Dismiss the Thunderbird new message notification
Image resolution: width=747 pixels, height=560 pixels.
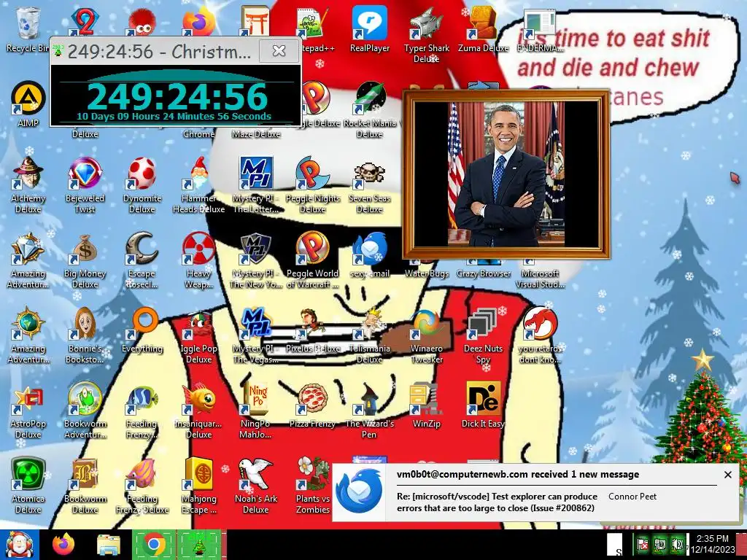pyautogui.click(x=727, y=474)
